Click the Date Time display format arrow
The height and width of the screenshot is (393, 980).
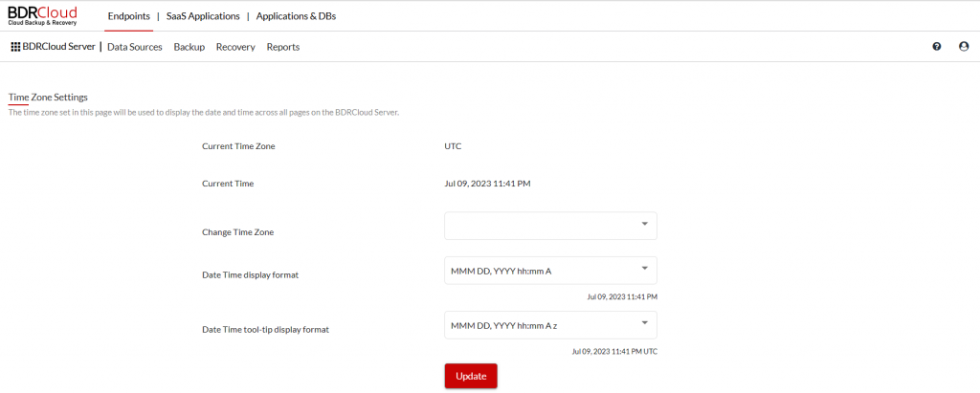[645, 269]
